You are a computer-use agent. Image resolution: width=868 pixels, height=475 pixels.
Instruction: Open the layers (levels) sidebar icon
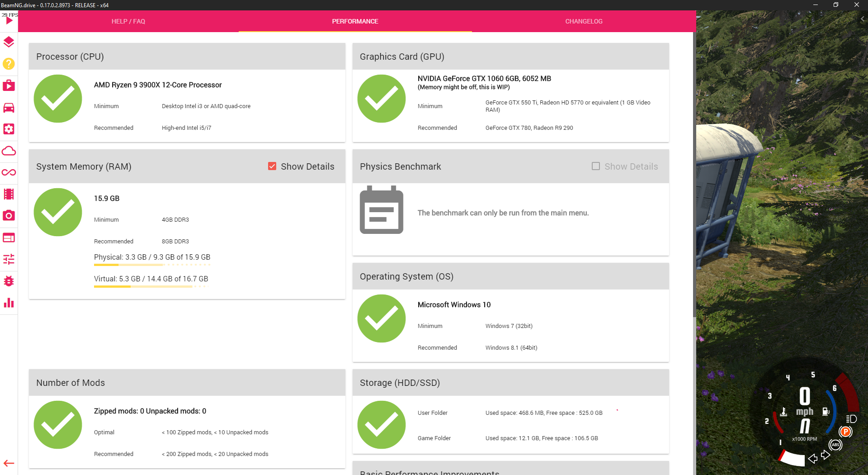(9, 42)
